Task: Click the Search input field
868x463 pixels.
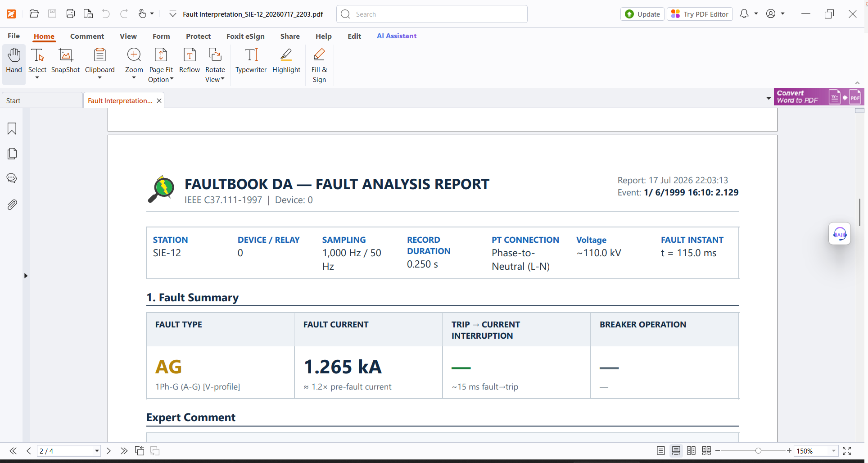Action: tap(432, 14)
